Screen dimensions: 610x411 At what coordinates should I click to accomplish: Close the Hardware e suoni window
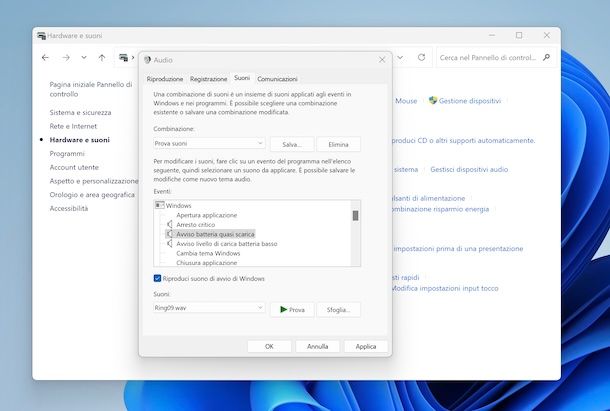547,35
